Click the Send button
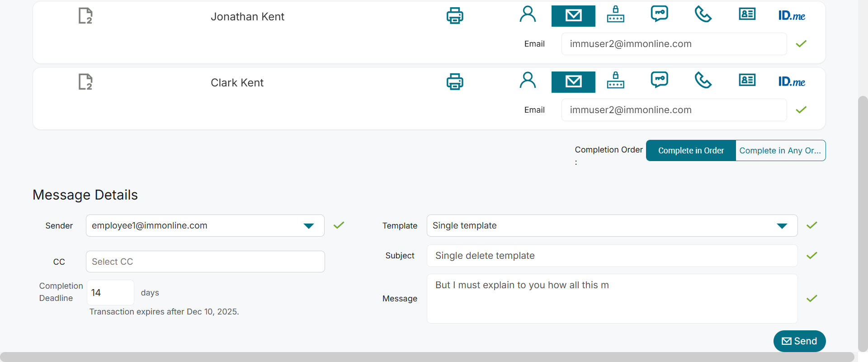Viewport: 868px width, 362px height. pos(799,341)
